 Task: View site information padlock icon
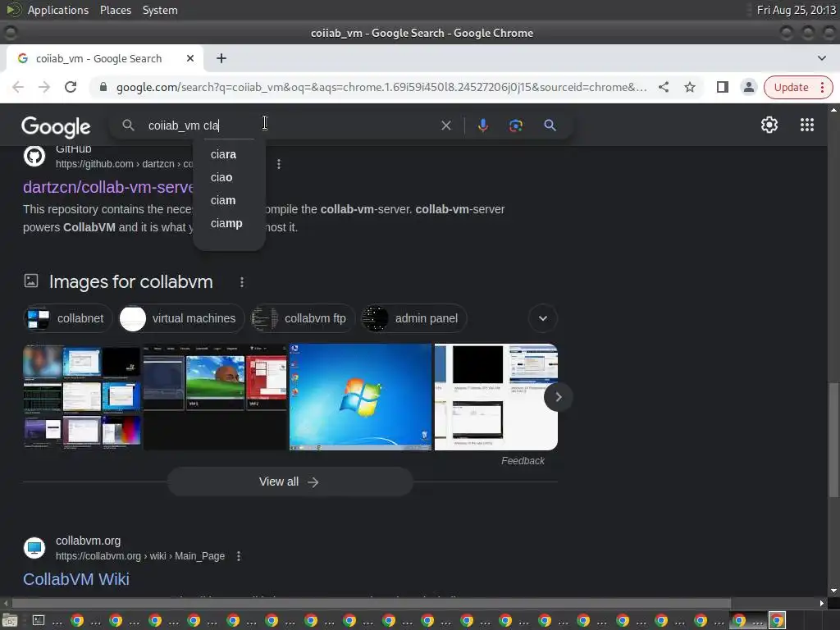click(x=103, y=87)
